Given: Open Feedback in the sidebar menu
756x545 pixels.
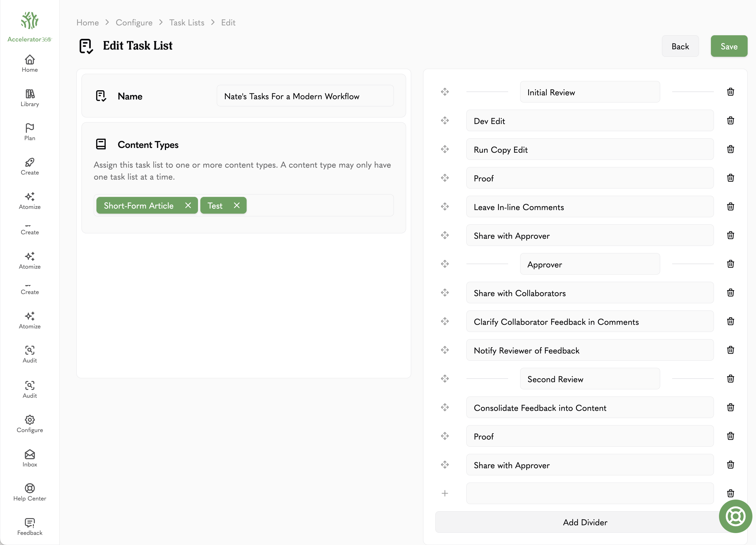Looking at the screenshot, I should coord(30,527).
